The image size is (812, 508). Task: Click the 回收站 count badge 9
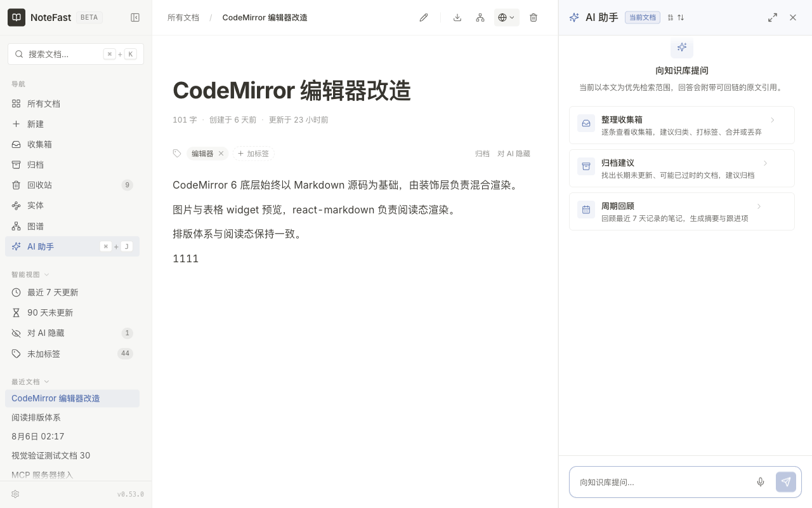click(x=128, y=185)
